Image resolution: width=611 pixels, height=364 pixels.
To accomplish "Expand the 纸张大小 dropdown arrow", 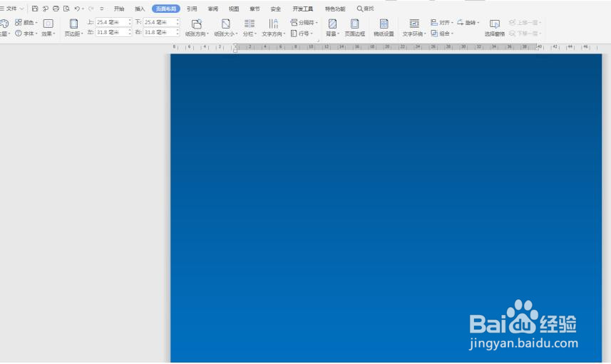I will 237,34.
